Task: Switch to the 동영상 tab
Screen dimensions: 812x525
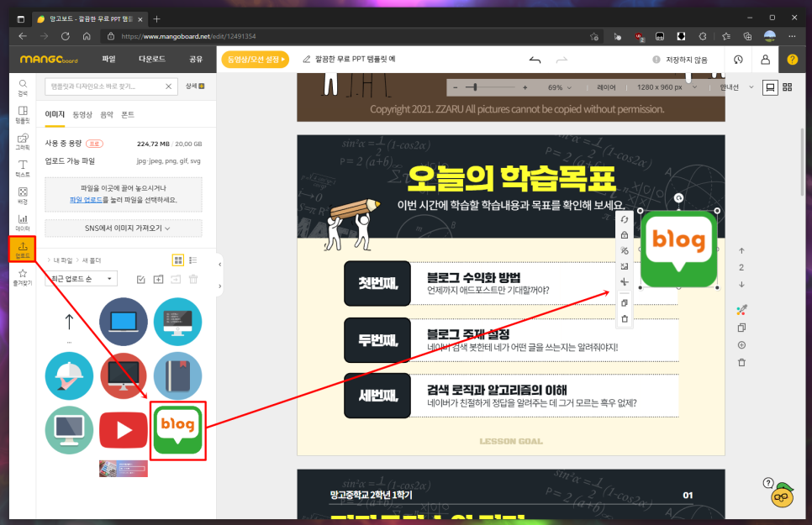Action: [x=82, y=114]
